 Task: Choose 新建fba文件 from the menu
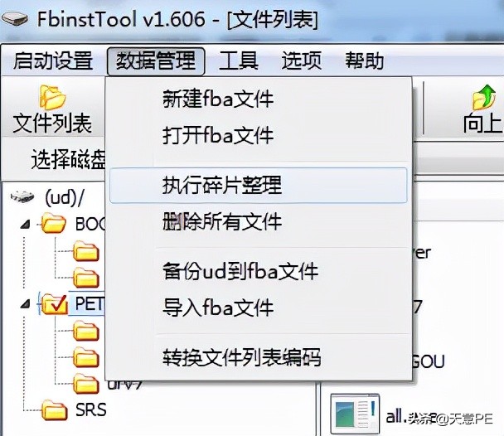pyautogui.click(x=258, y=99)
